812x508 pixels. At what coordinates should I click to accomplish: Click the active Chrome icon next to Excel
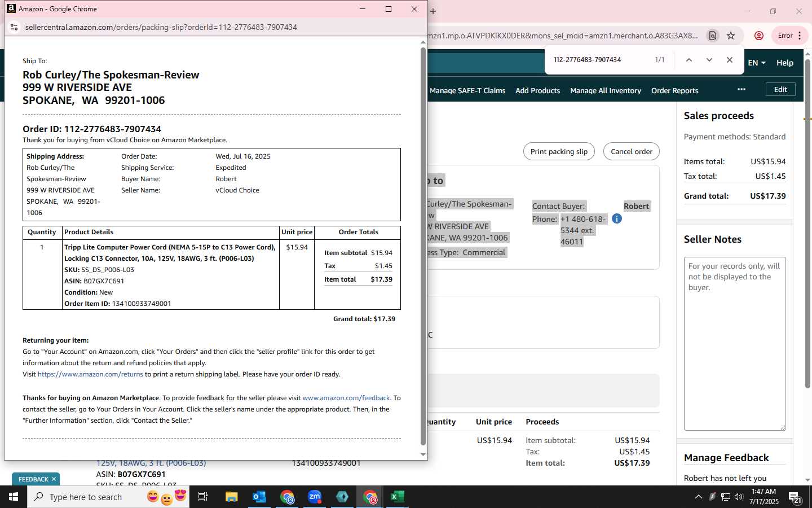point(370,497)
